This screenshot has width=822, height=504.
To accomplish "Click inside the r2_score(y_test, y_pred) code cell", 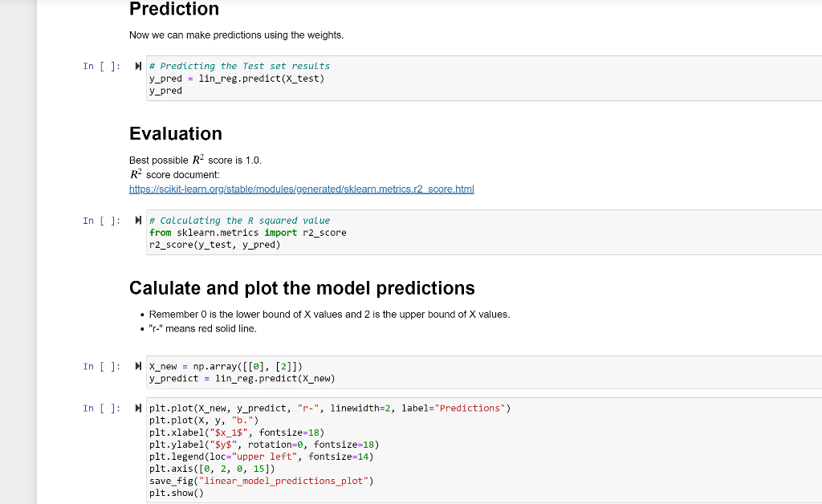I will point(484,233).
